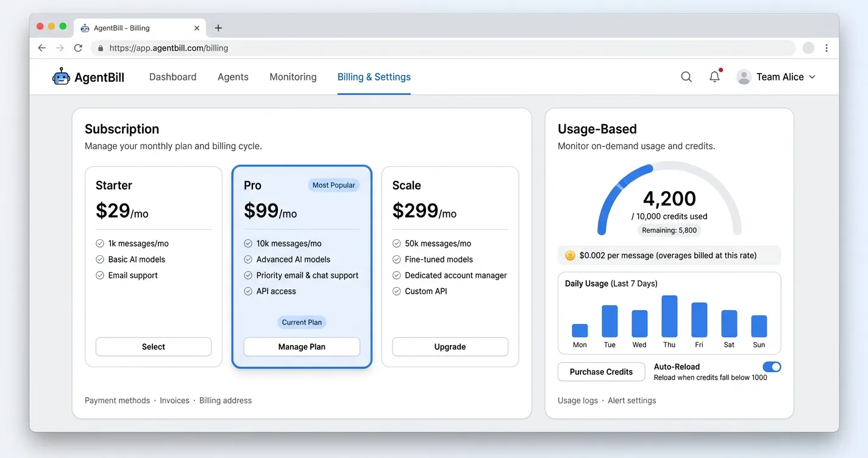Viewport: 868px width, 458px height.
Task: Click the Sunday bar in Daily Usage
Action: pyautogui.click(x=759, y=326)
